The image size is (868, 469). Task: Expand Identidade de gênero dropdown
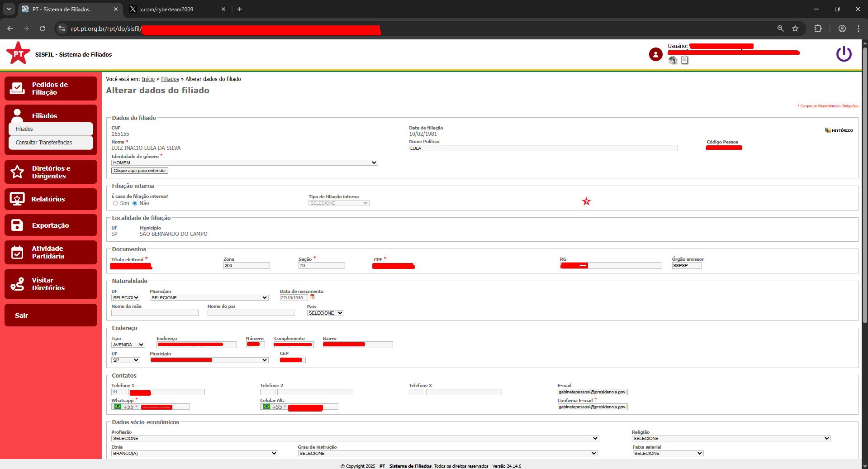click(x=245, y=163)
